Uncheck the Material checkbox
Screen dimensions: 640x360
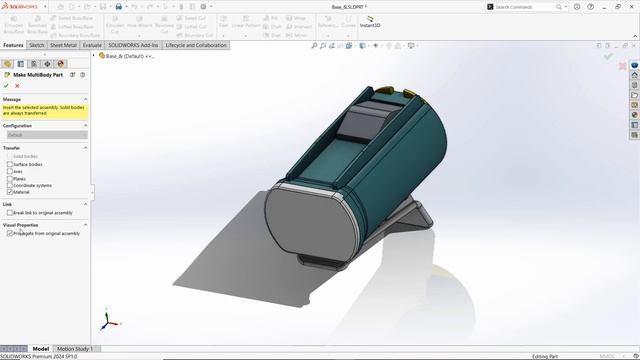click(9, 192)
